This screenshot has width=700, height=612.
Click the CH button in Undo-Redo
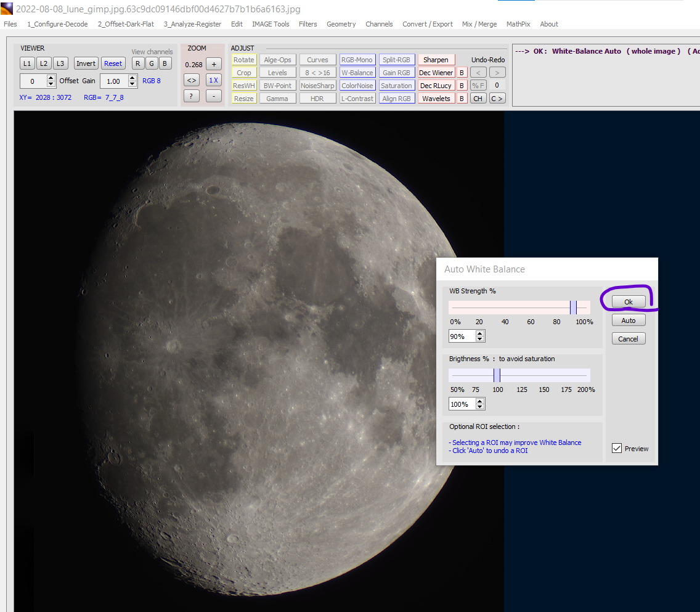(478, 99)
